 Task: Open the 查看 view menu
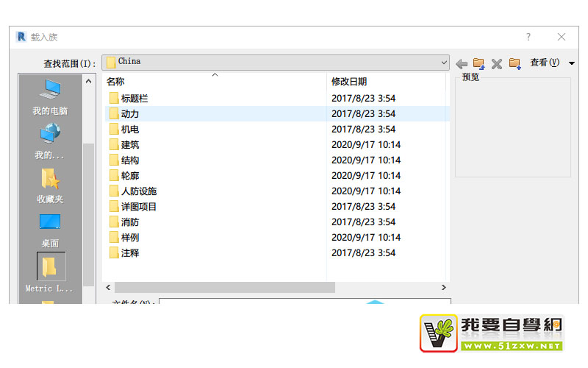545,63
